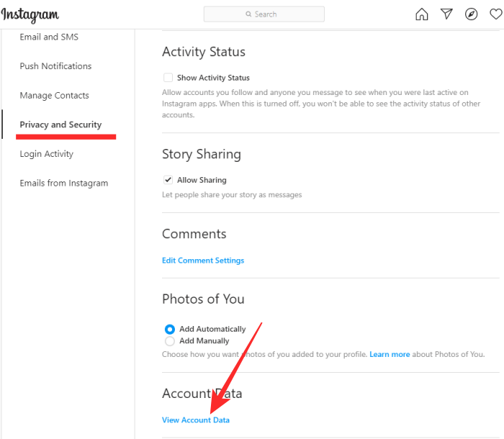Image resolution: width=504 pixels, height=439 pixels.
Task: Click the View Account Data link
Action: pos(196,420)
